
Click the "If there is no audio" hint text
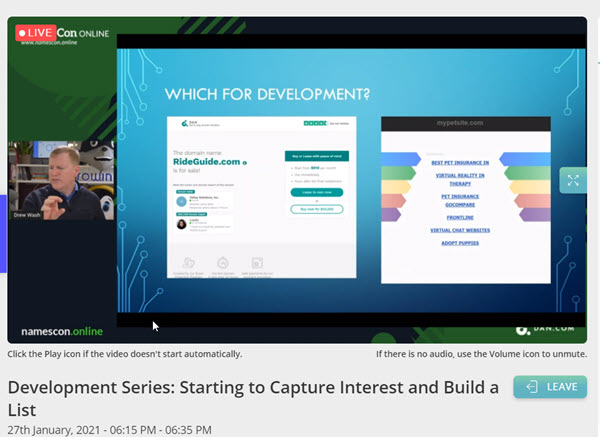pos(481,354)
